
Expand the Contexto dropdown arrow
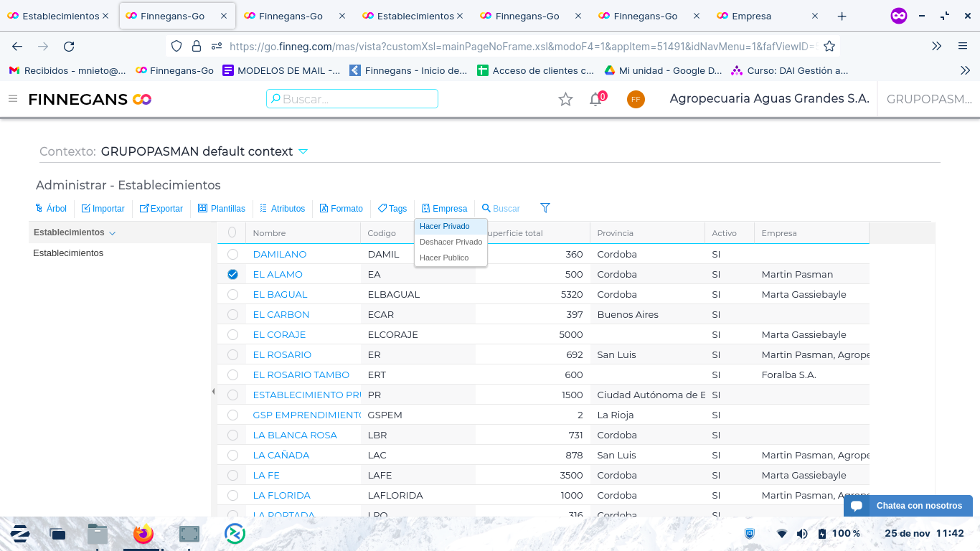[303, 151]
